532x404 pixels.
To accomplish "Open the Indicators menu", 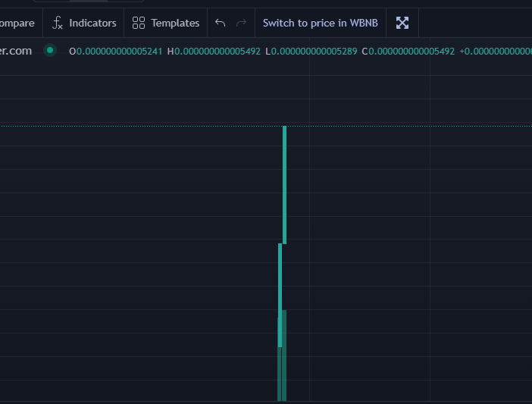I will click(x=83, y=23).
